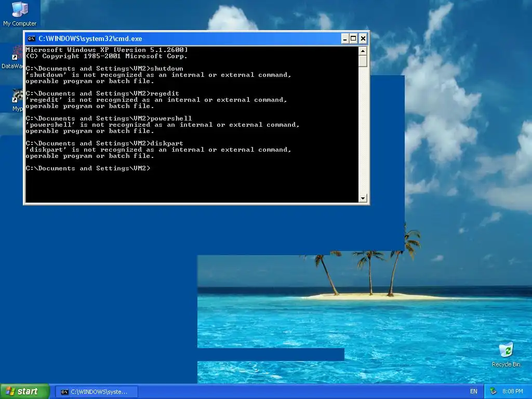The height and width of the screenshot is (399, 532).
Task: Click the 8:08 PM taskbar clock
Action: [x=512, y=392]
